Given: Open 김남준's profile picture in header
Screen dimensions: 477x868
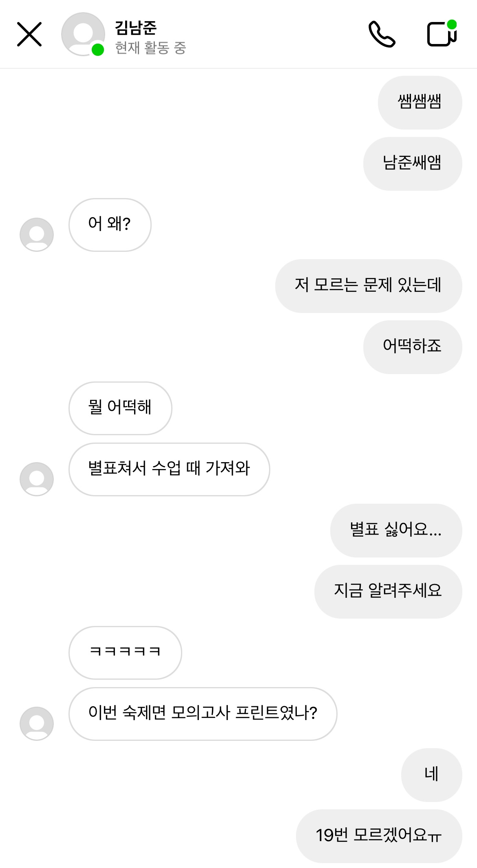Looking at the screenshot, I should click(x=83, y=34).
